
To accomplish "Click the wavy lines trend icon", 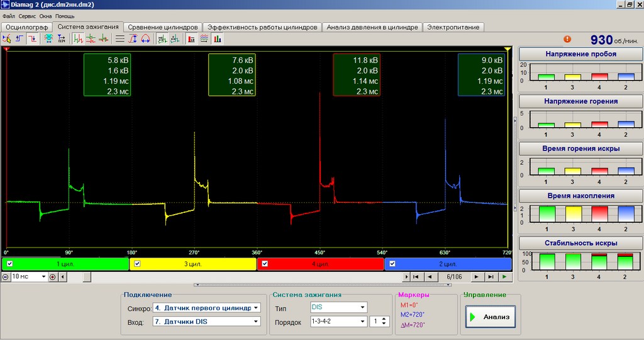I will [x=204, y=39].
